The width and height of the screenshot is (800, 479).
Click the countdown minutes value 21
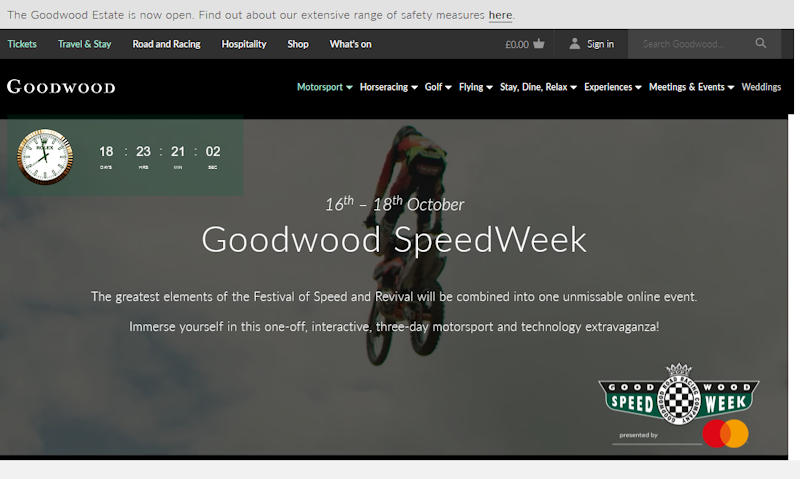pos(178,152)
